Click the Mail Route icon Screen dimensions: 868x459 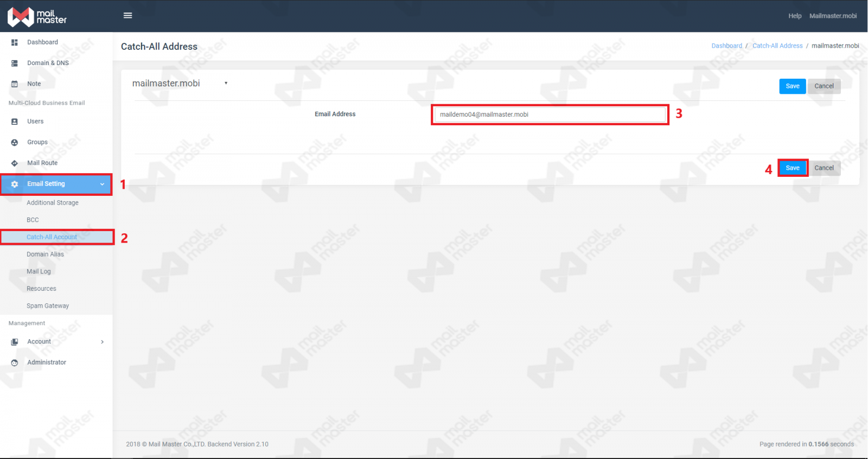[15, 163]
